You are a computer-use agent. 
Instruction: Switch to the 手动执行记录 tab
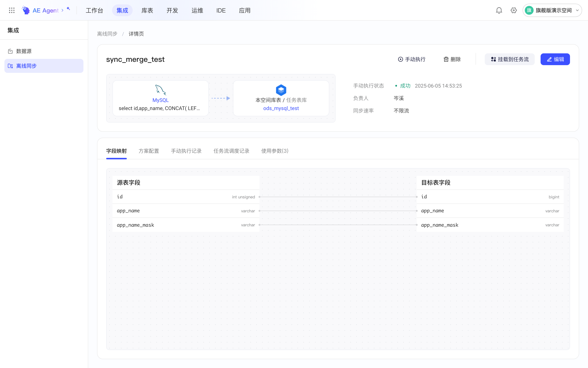186,151
